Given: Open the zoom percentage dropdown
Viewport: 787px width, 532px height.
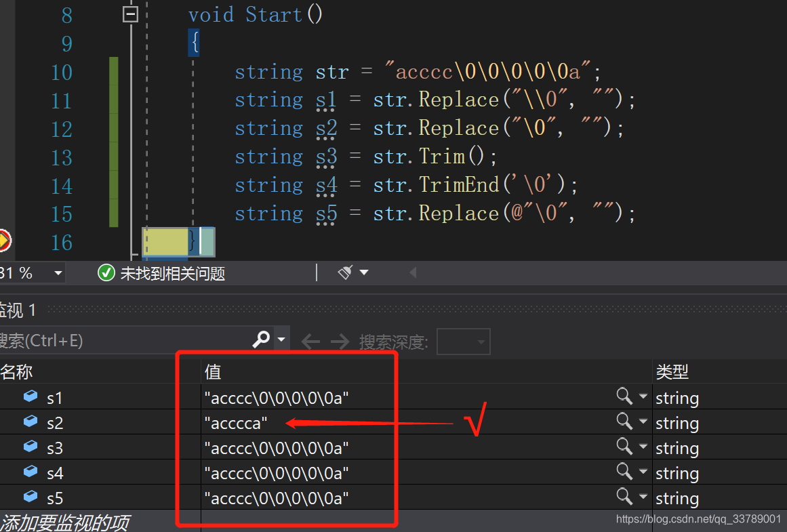Looking at the screenshot, I should (x=58, y=273).
